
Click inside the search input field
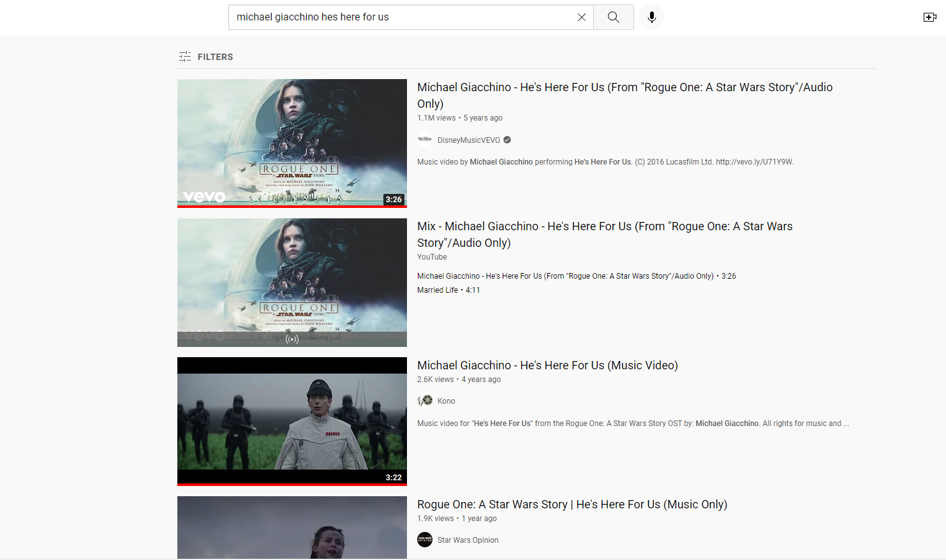click(x=402, y=17)
